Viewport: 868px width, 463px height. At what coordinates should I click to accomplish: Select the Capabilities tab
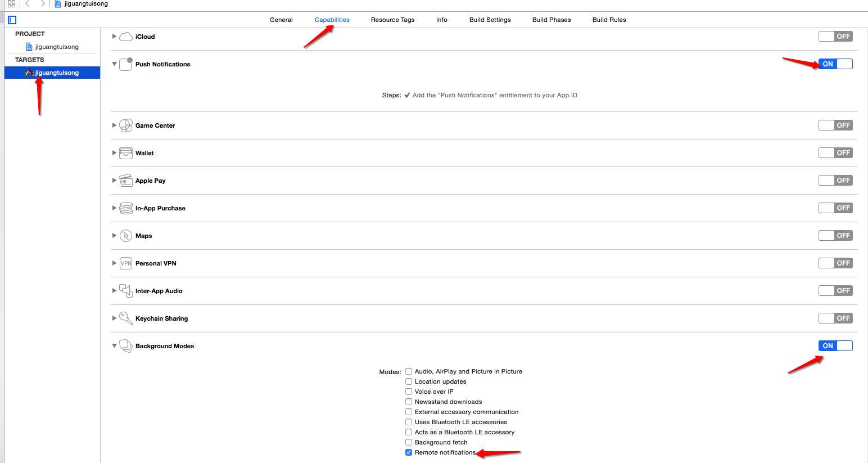click(x=332, y=20)
